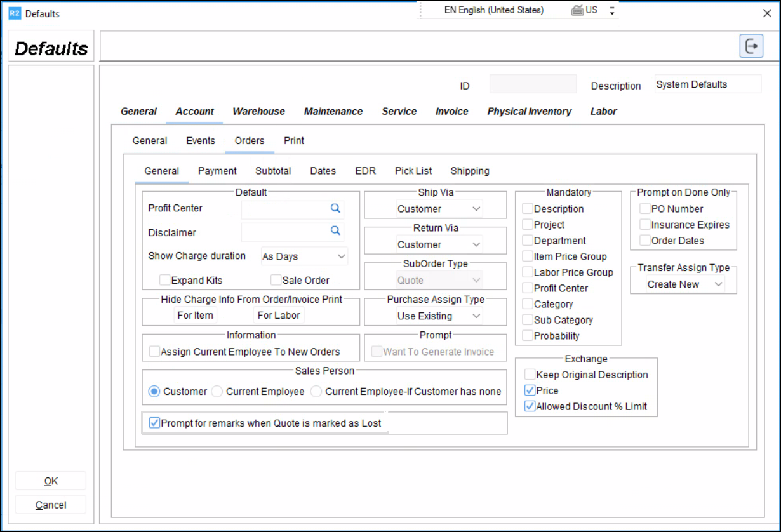Click the Disclaimer lookup magnifier icon
The width and height of the screenshot is (781, 532).
tap(335, 231)
